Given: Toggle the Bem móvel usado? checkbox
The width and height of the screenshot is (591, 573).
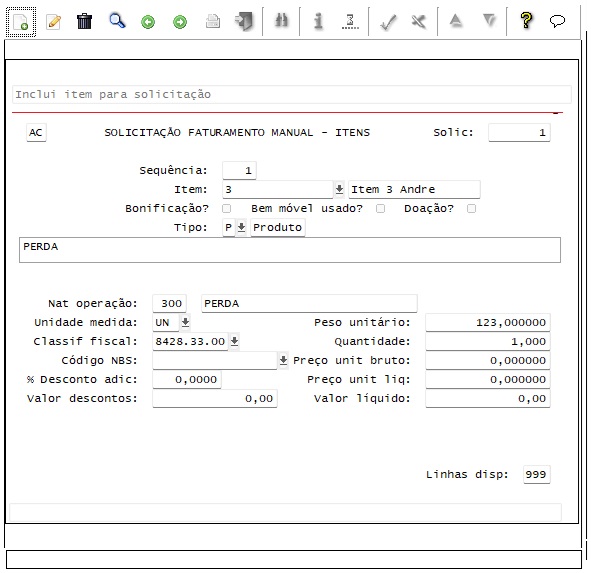Looking at the screenshot, I should point(381,208).
